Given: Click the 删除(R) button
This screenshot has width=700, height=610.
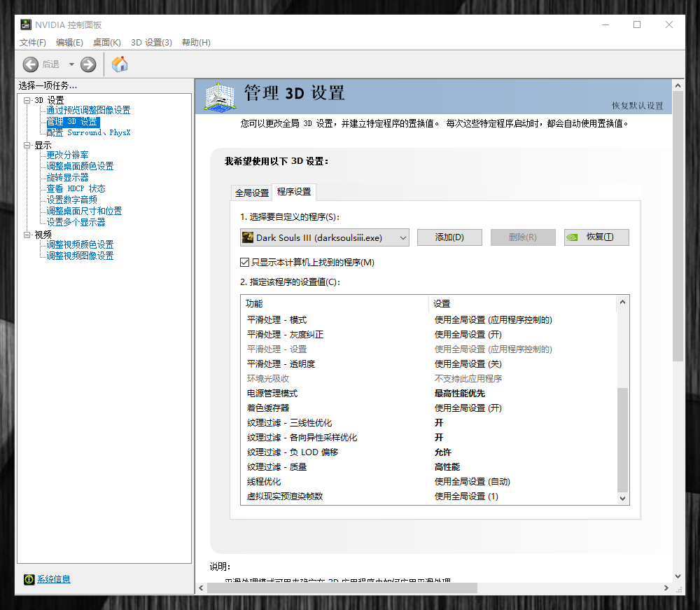Looking at the screenshot, I should pos(523,237).
